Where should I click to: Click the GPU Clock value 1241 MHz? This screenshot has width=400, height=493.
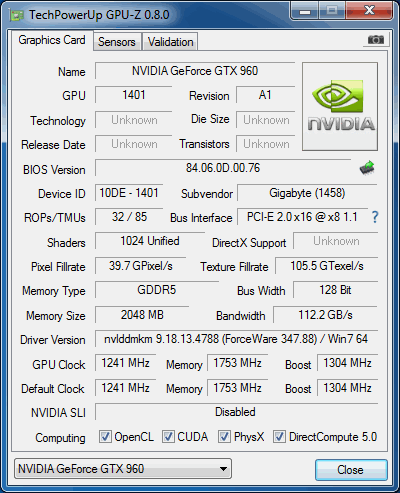(x=126, y=363)
